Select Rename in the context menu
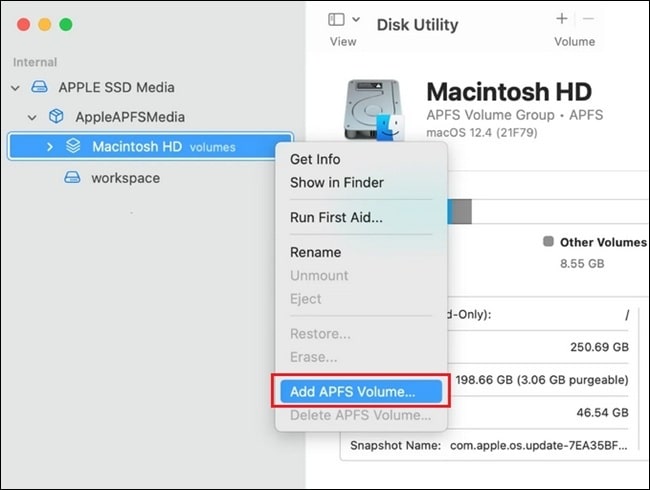The height and width of the screenshot is (490, 650). (315, 252)
